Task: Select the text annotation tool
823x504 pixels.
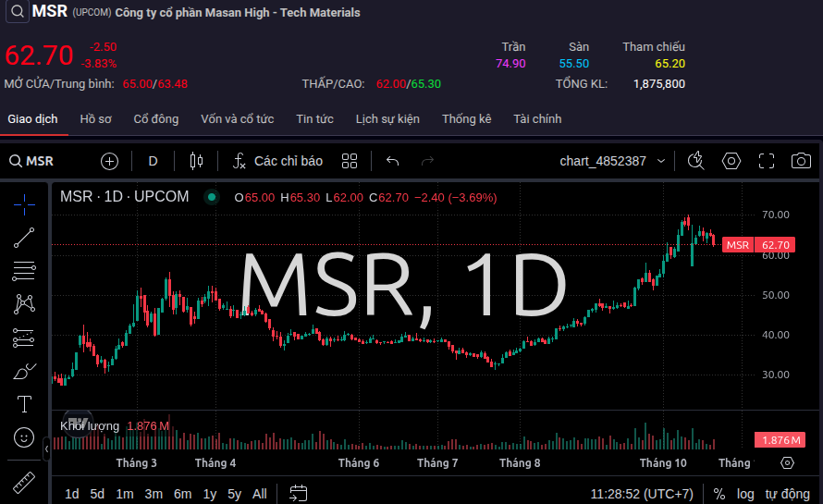Action: pyautogui.click(x=24, y=404)
